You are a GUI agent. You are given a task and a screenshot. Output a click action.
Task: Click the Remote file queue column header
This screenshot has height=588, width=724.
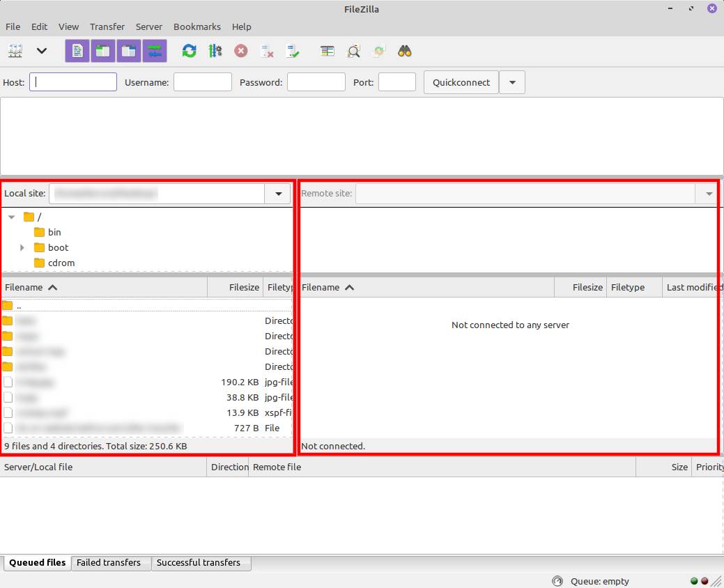click(x=442, y=467)
